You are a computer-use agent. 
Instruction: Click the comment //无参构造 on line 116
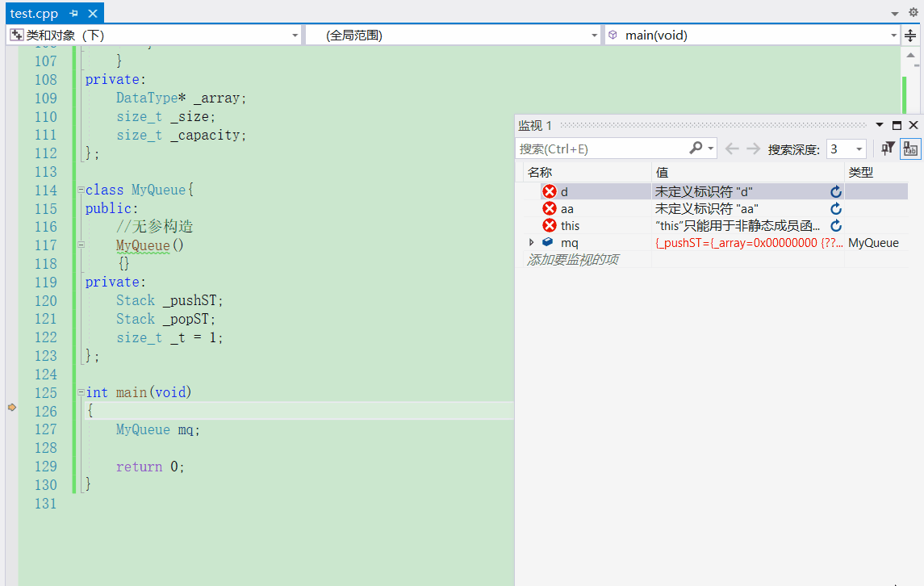click(x=154, y=226)
